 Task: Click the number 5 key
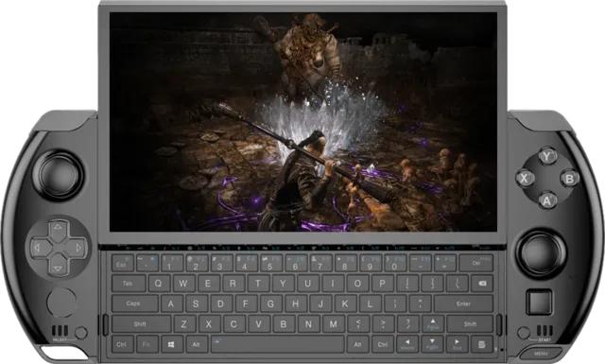click(270, 264)
